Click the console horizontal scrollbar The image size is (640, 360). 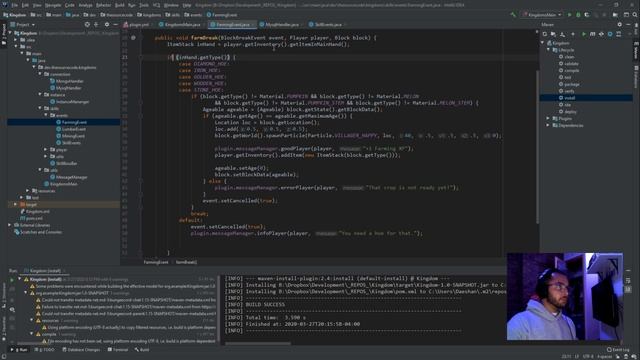pos(258,343)
